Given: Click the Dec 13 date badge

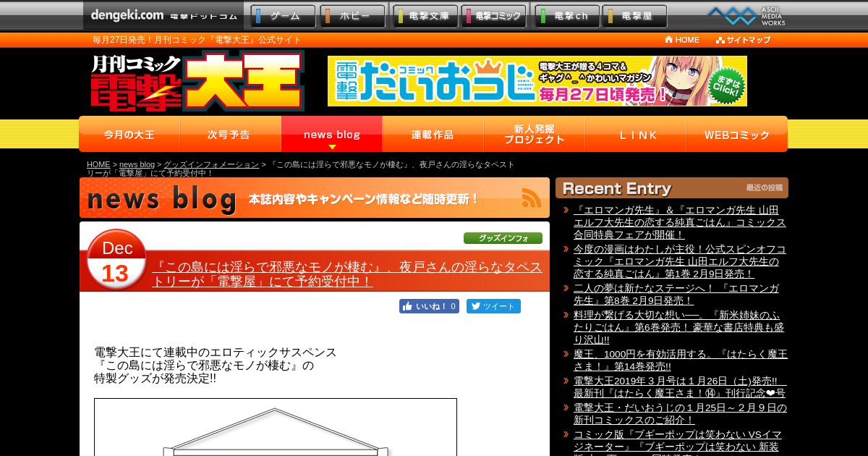Looking at the screenshot, I should (x=116, y=259).
